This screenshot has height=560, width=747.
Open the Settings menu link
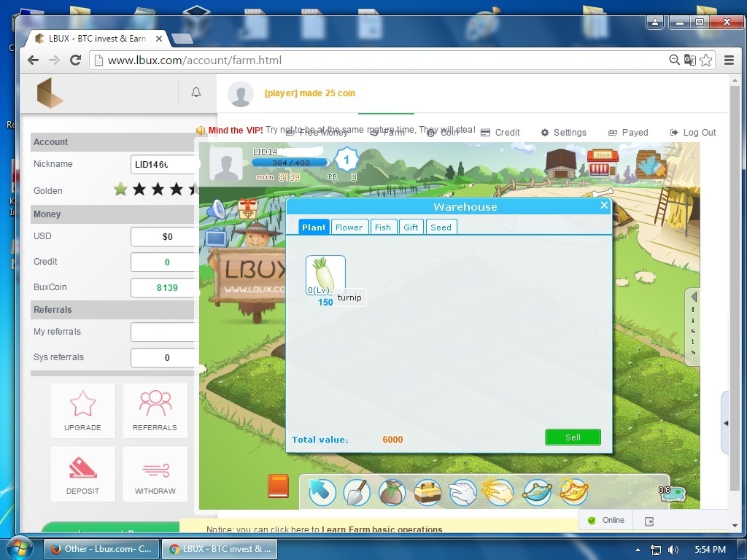(564, 133)
